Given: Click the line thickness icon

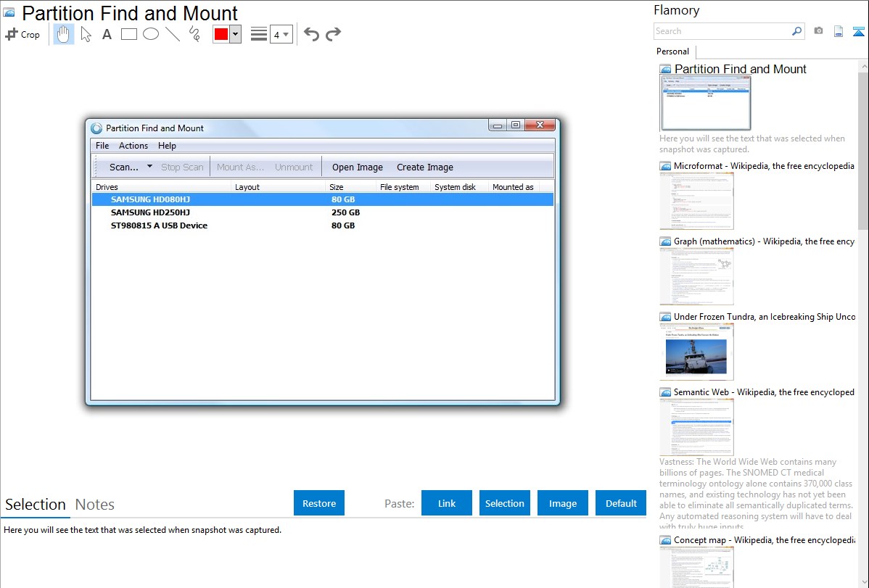Looking at the screenshot, I should (259, 34).
